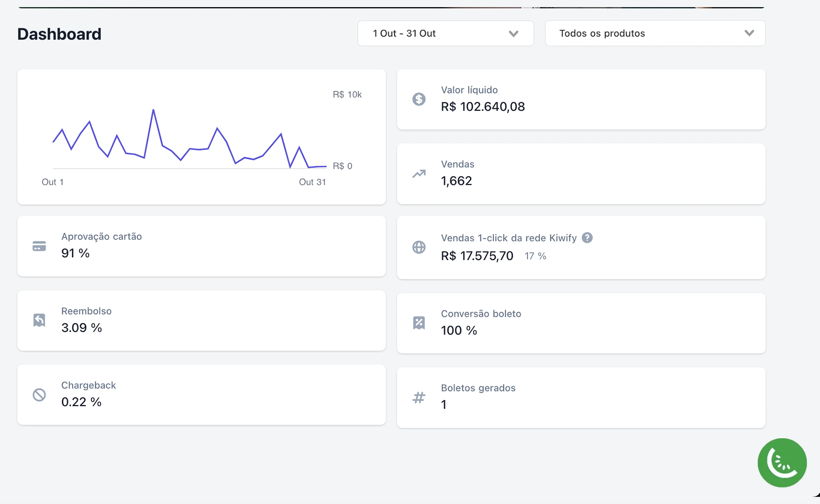Viewport: 820px width, 504px height.
Task: Click the highest peak on the revenue chart
Action: [153, 110]
